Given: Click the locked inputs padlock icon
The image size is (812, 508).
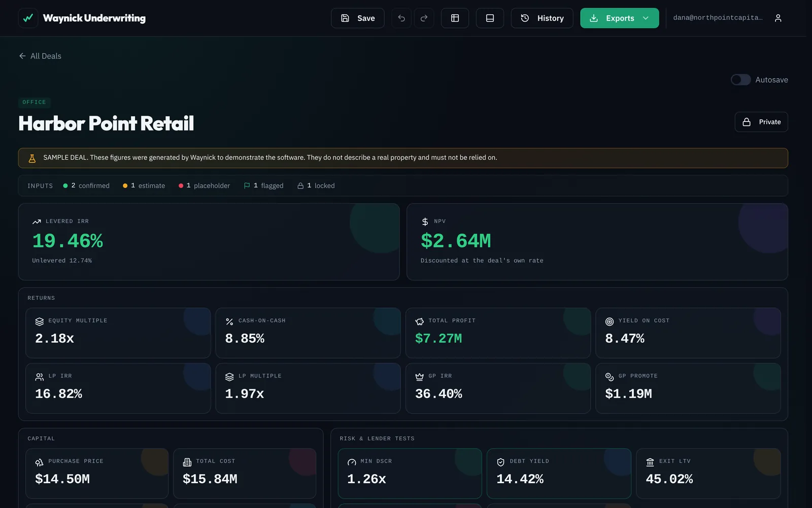Looking at the screenshot, I should (x=300, y=186).
